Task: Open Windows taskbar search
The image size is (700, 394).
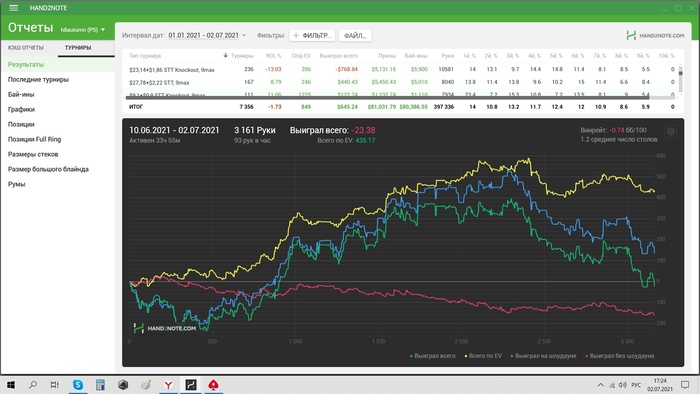Action: [x=33, y=385]
